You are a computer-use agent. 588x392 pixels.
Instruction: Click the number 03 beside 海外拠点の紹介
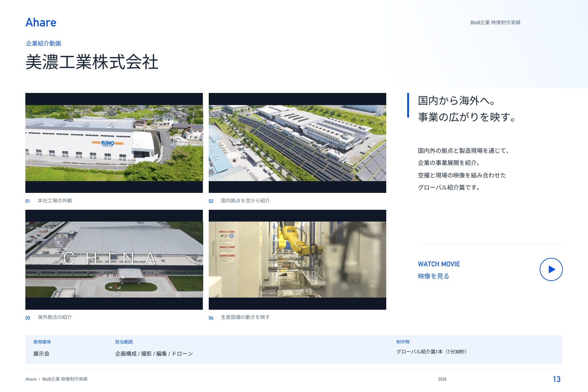tap(28, 318)
